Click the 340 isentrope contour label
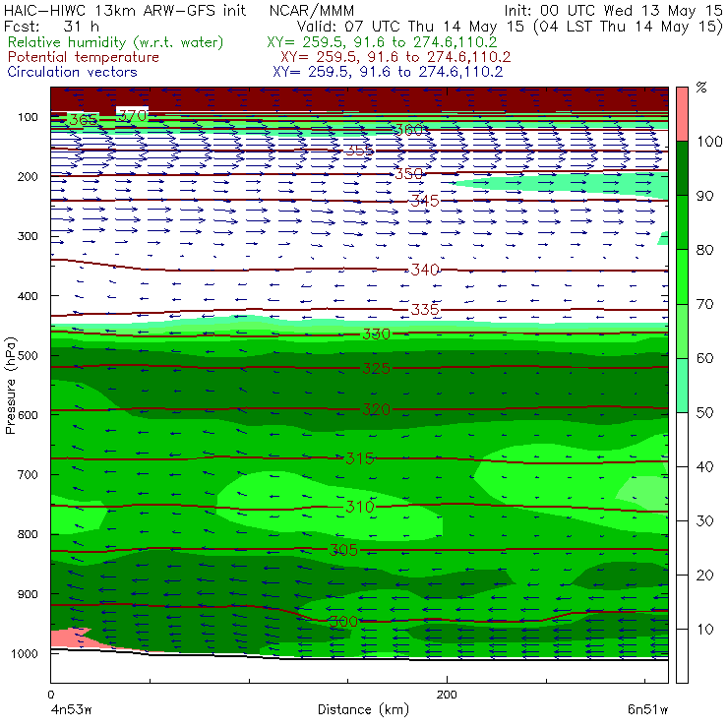 425,270
